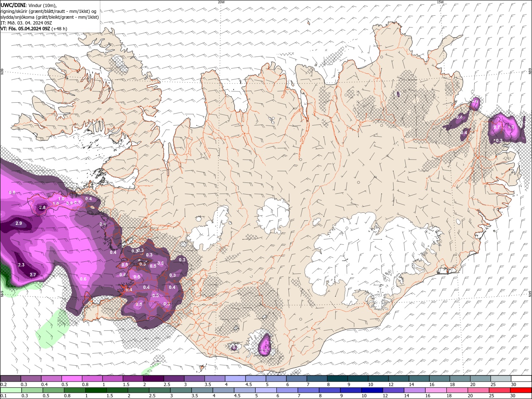Click the valid time line 'VT: Fös. 05.04.2024 09Z'
Viewport: 532px width, 399px height.
(25, 29)
